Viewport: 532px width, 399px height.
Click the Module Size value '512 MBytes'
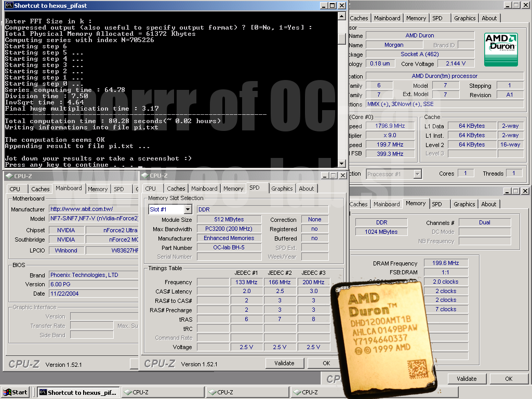pos(229,220)
